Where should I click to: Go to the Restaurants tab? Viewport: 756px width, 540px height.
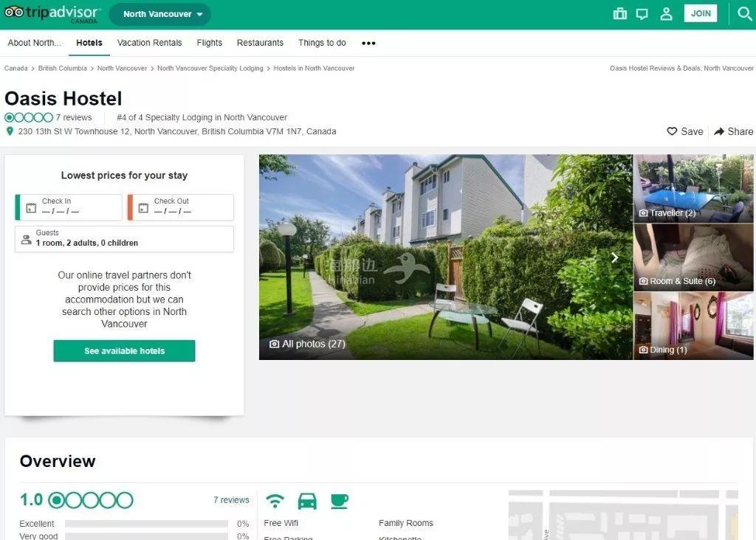click(260, 43)
